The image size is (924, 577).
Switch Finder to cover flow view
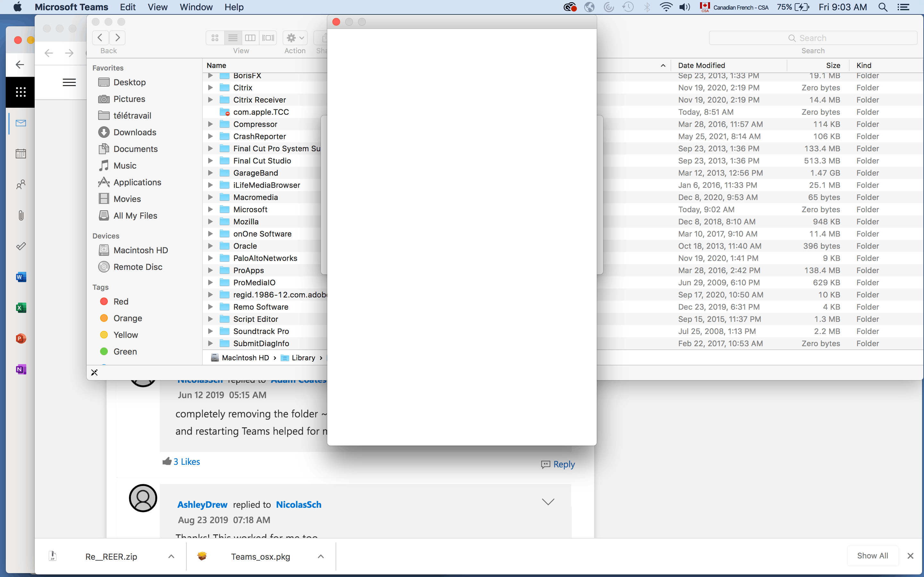pyautogui.click(x=268, y=38)
